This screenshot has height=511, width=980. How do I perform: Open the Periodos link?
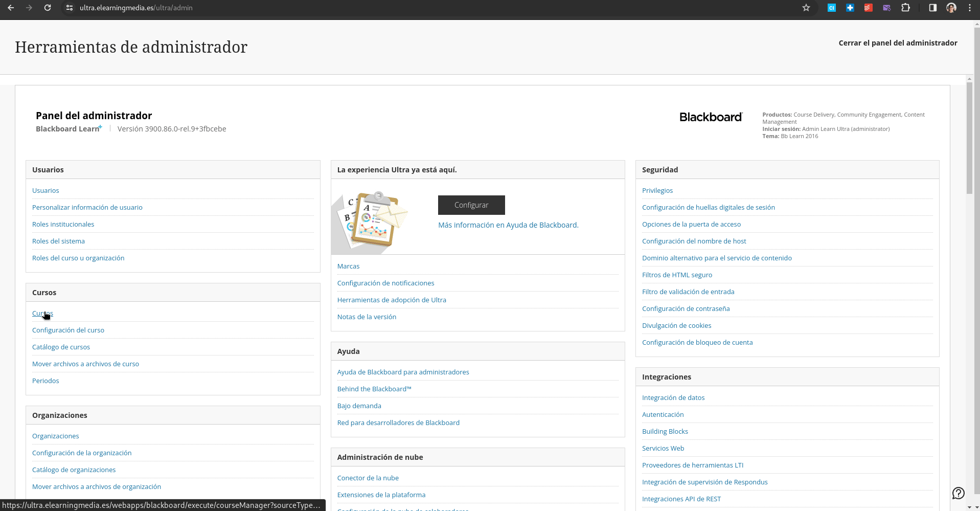(x=45, y=381)
